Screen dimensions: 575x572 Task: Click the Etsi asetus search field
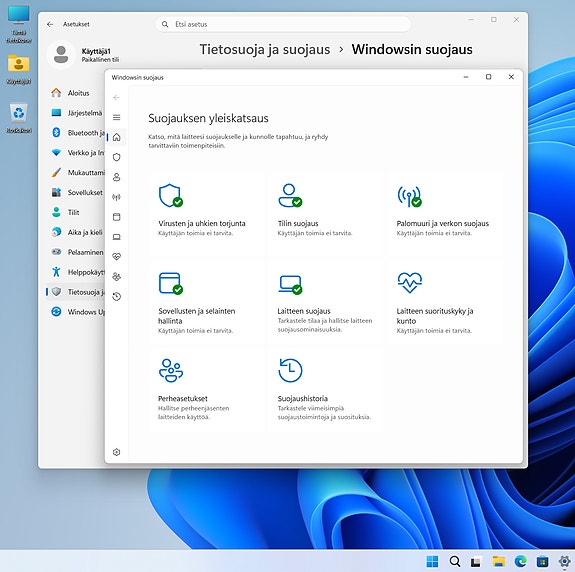click(x=283, y=24)
